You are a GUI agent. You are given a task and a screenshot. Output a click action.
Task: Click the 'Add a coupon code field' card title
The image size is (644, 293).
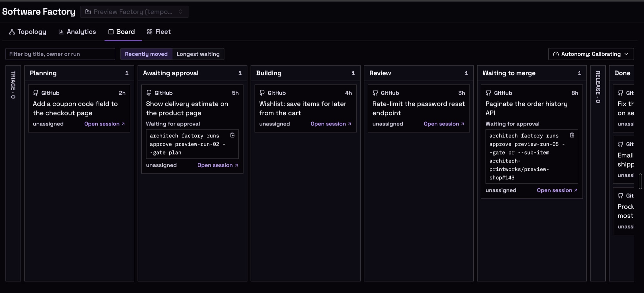coord(75,108)
